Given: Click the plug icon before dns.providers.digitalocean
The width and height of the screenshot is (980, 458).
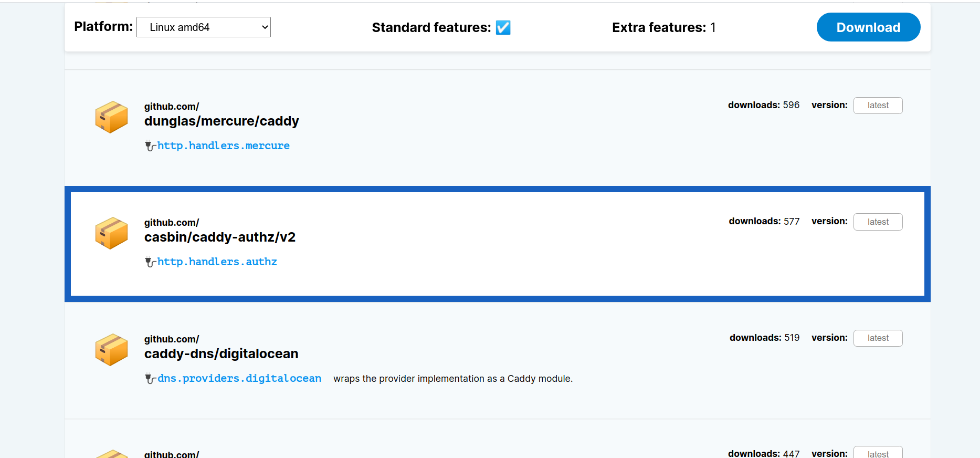Looking at the screenshot, I should [x=149, y=378].
